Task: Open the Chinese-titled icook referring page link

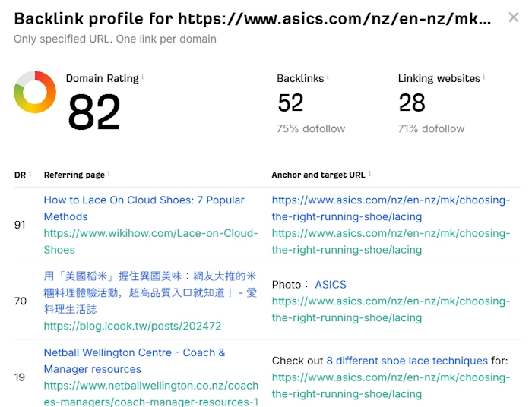Action: [150, 292]
